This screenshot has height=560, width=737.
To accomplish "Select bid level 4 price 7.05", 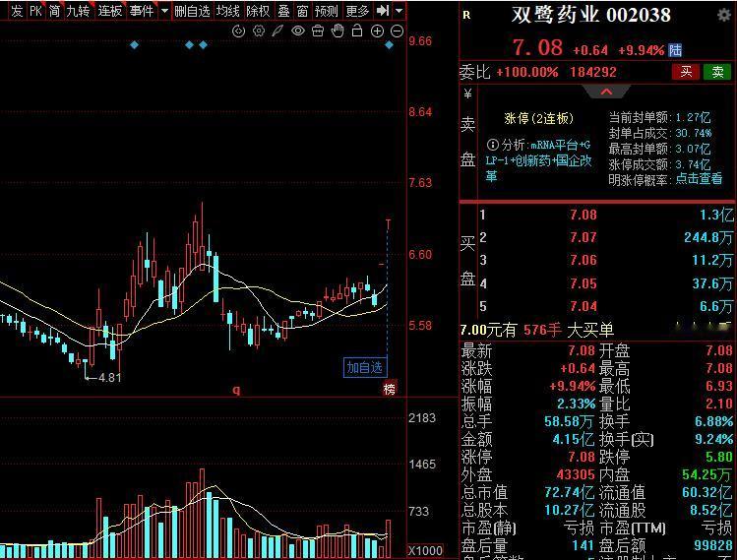I will (583, 283).
